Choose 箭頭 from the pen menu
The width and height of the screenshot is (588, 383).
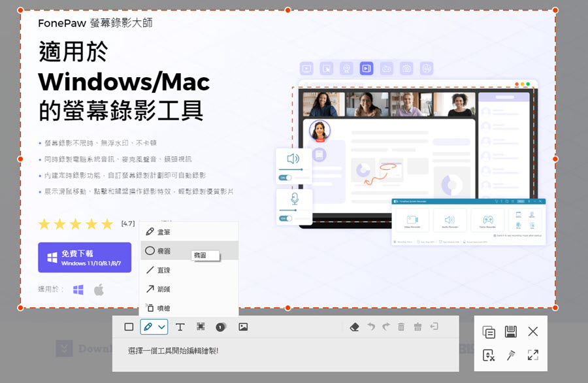point(189,289)
